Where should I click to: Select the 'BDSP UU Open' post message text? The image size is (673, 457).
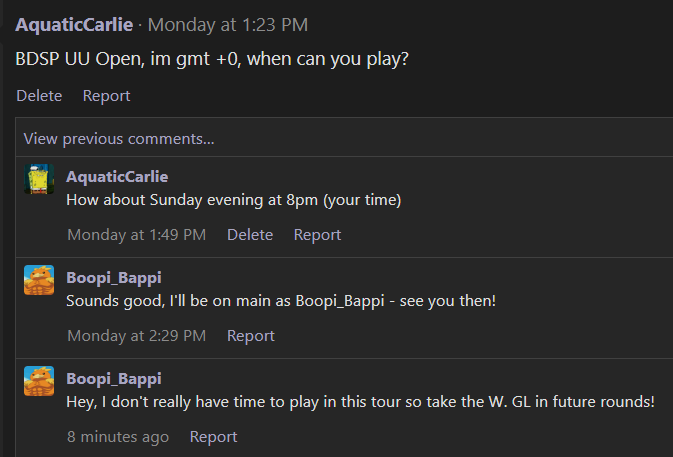click(x=212, y=59)
